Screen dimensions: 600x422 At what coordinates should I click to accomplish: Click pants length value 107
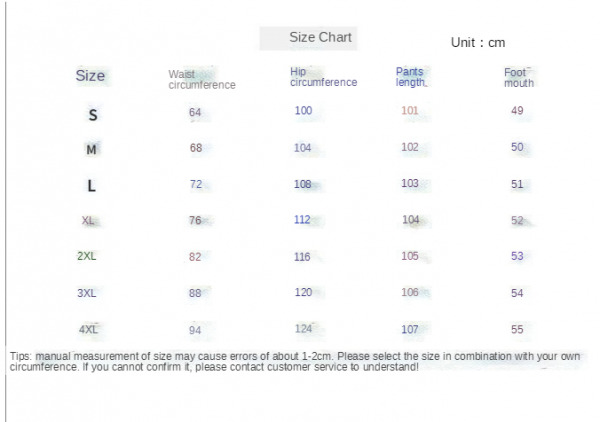point(410,329)
